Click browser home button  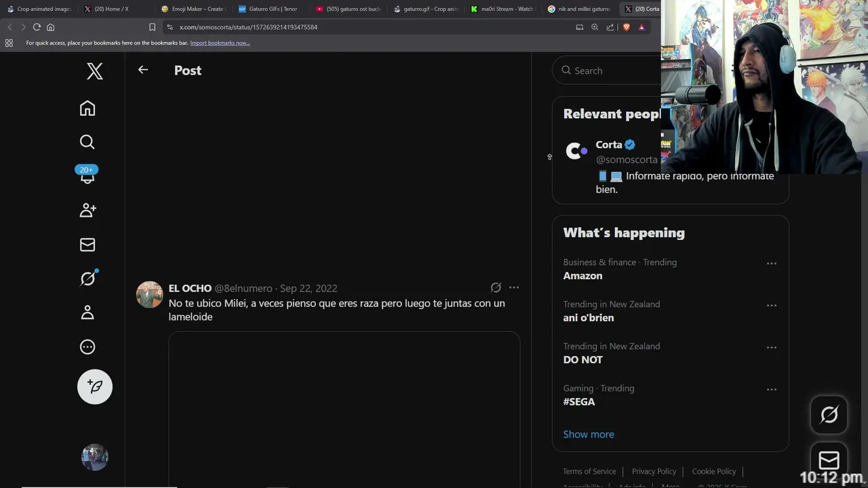(50, 27)
